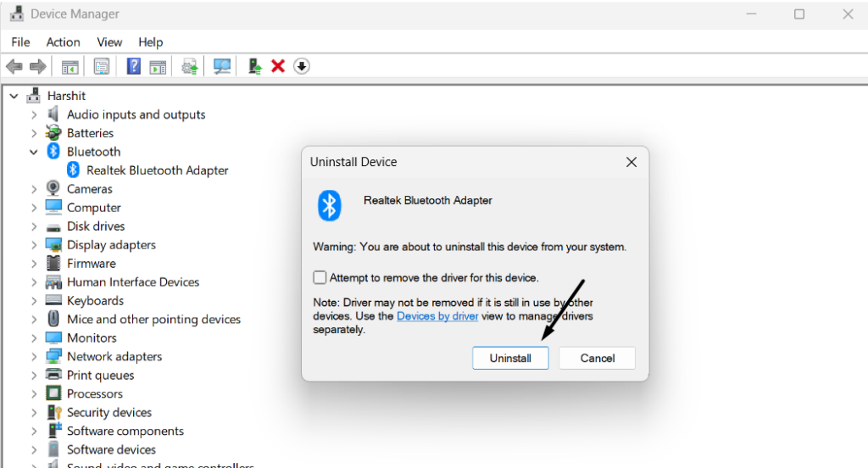Screen dimensions: 868x468
Task: Click the black down-arrow disable device icon
Action: point(302,66)
